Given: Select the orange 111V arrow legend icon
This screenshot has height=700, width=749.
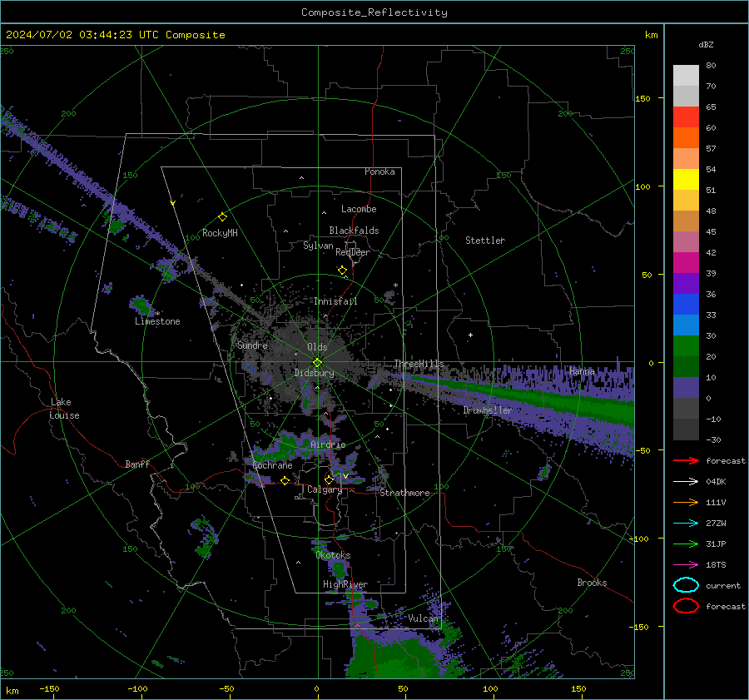Looking at the screenshot, I should point(686,502).
